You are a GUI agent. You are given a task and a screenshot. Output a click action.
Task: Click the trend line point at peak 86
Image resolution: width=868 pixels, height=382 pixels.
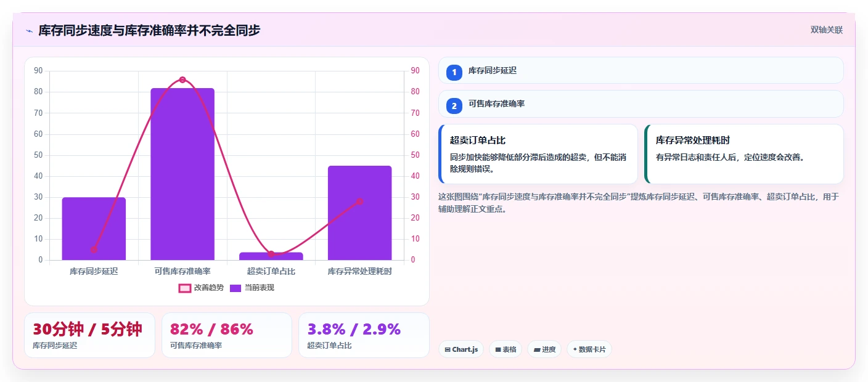182,79
